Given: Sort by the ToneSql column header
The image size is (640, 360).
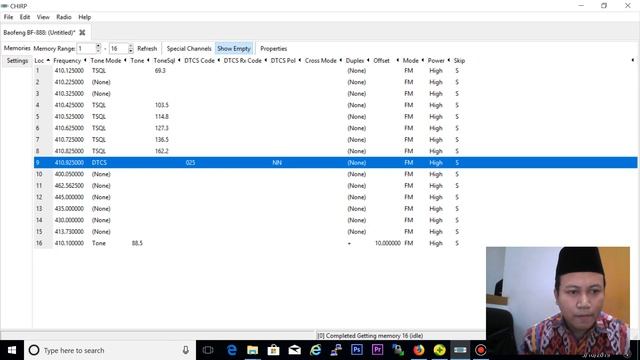Looking at the screenshot, I should pyautogui.click(x=164, y=60).
